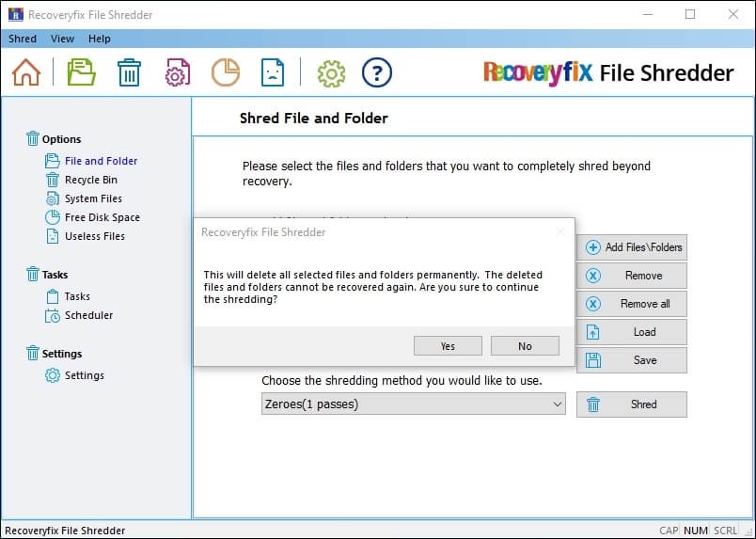Click the System Files toolbar icon
Screen dimensions: 756x539
[x=178, y=72]
